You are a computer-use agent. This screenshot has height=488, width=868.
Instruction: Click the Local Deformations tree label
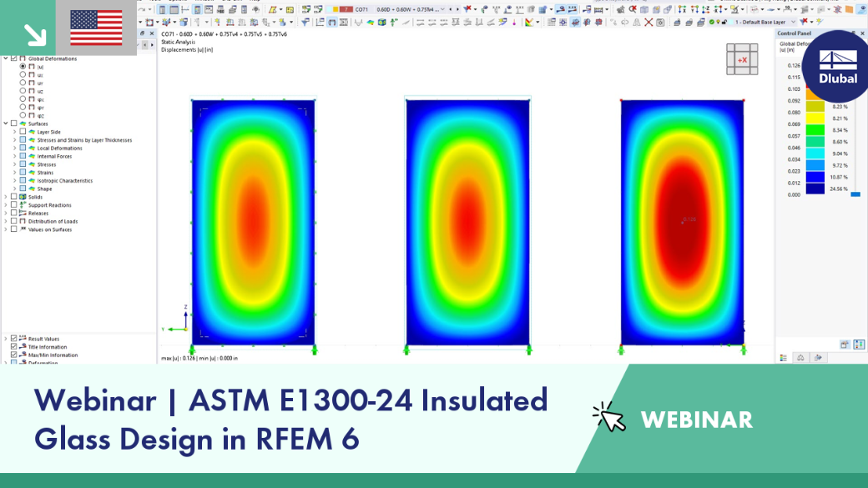tap(60, 148)
